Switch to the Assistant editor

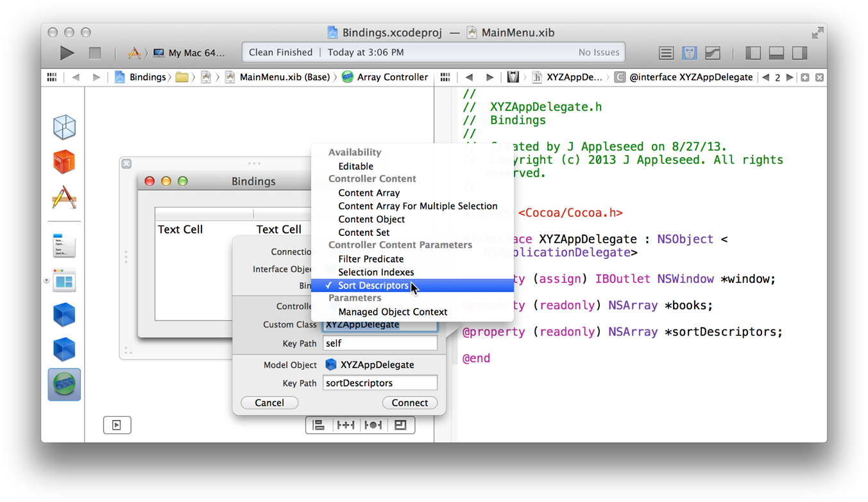(x=690, y=53)
